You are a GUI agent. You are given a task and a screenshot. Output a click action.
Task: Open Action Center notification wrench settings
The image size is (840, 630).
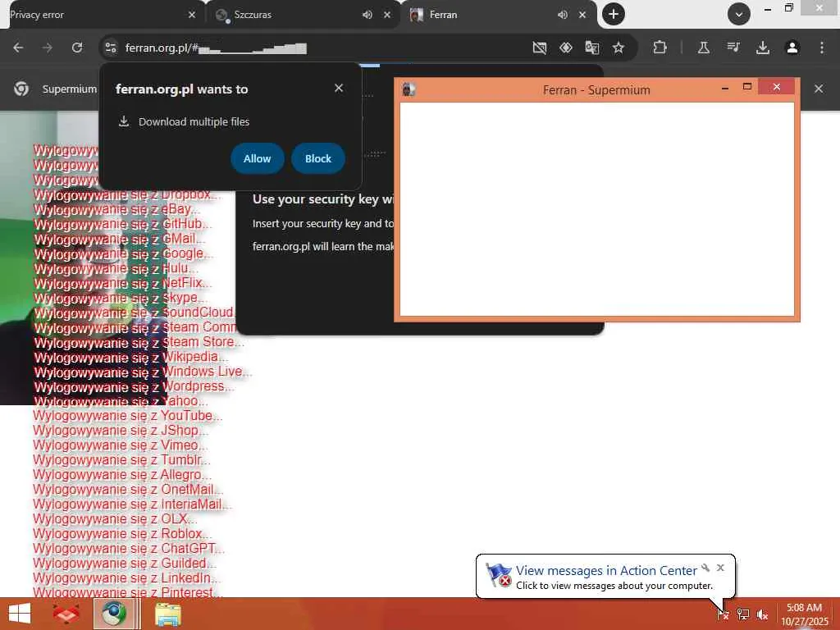pyautogui.click(x=705, y=568)
